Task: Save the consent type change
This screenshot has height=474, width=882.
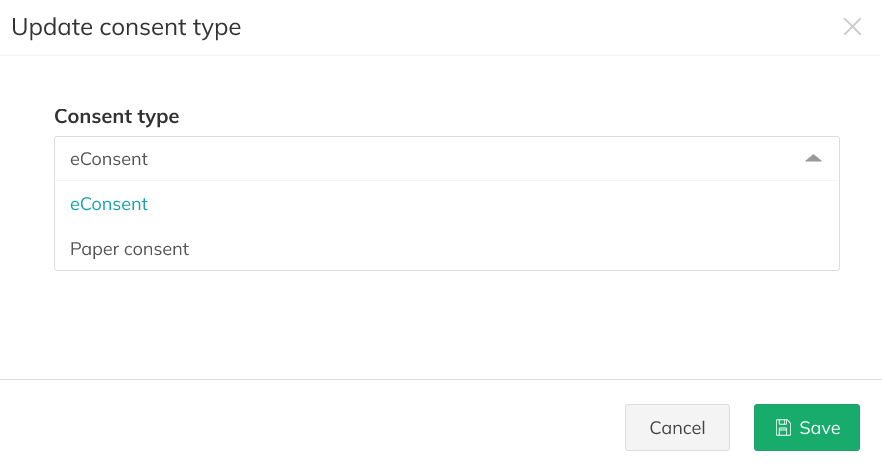Action: pos(806,428)
